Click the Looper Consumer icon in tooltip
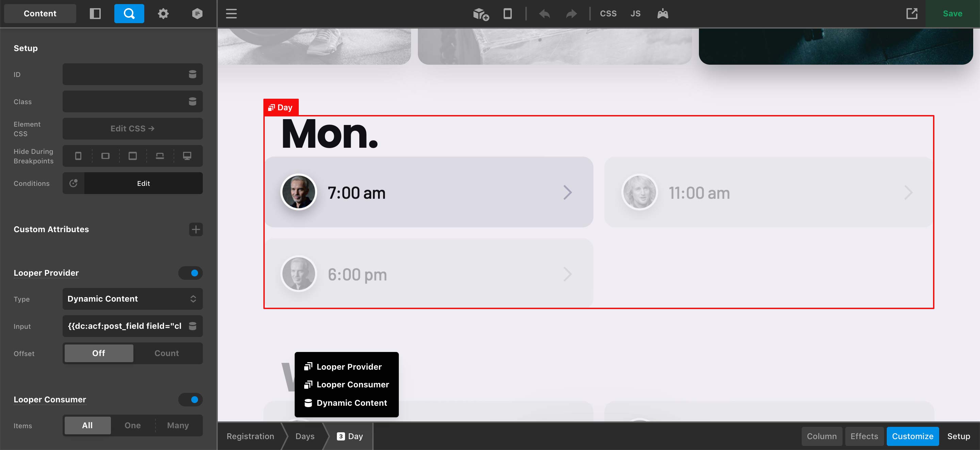Screen dimensions: 980x450 [308, 384]
